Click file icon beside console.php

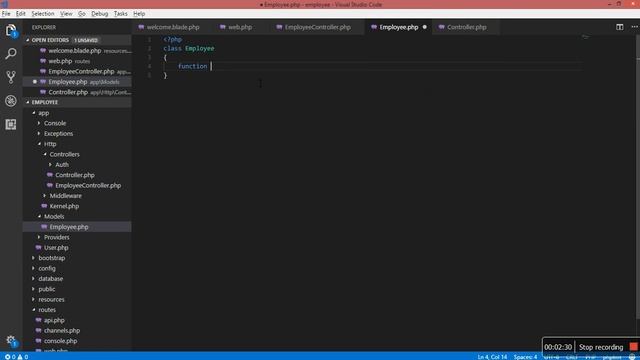click(38, 341)
